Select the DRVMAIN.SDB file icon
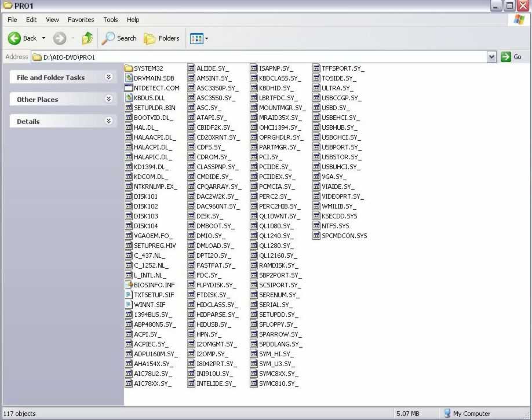The image size is (532, 420). click(129, 78)
